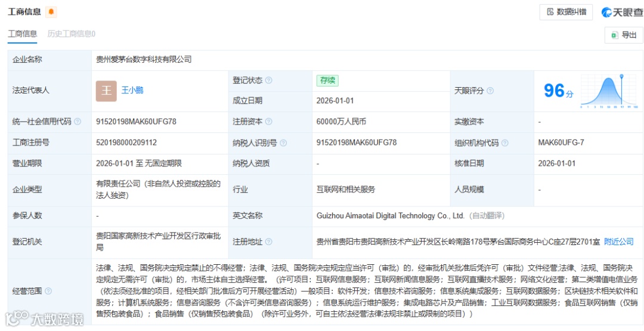
Task: Click help icon next to 纳税人识别号
Action: pyautogui.click(x=283, y=143)
